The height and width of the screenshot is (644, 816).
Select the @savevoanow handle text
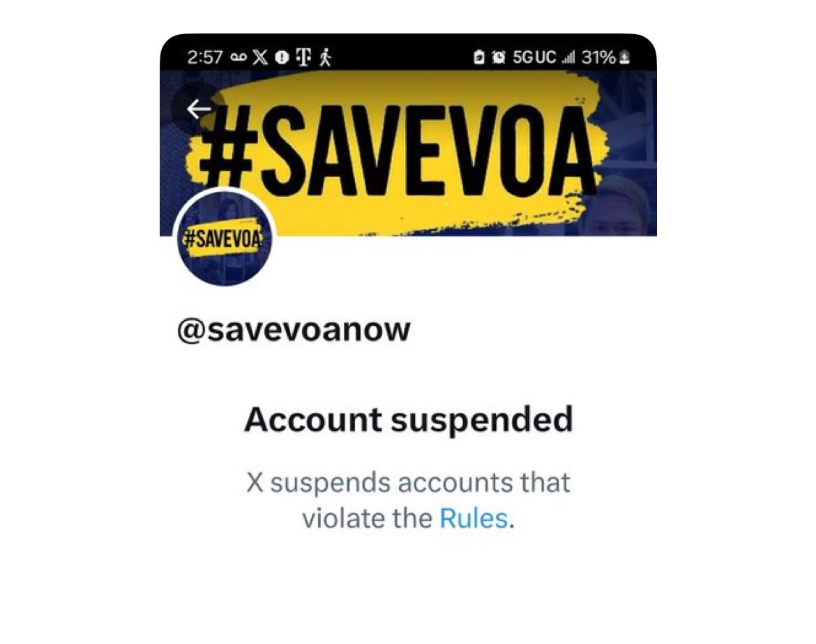pos(294,330)
